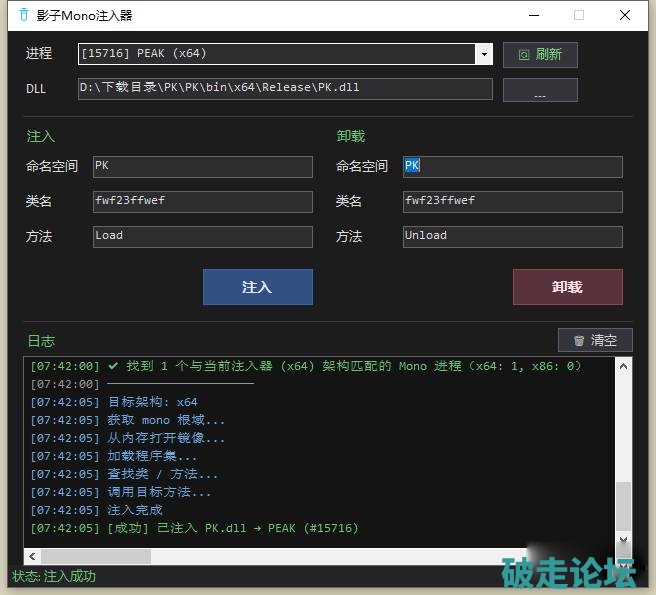The height and width of the screenshot is (595, 656).
Task: Click the 进程 label
Action: pos(39,53)
